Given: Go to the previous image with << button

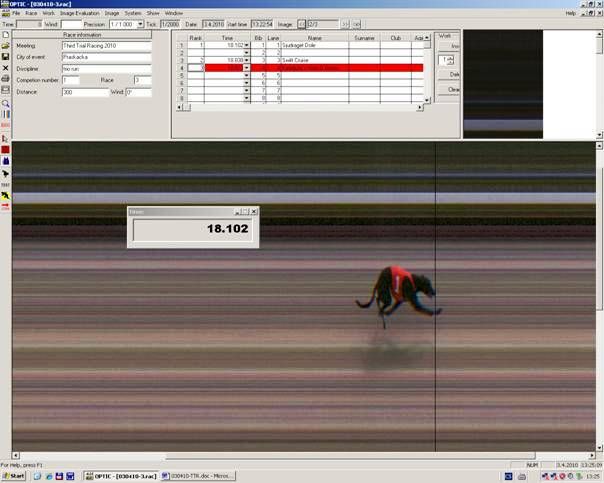Looking at the screenshot, I should [301, 24].
